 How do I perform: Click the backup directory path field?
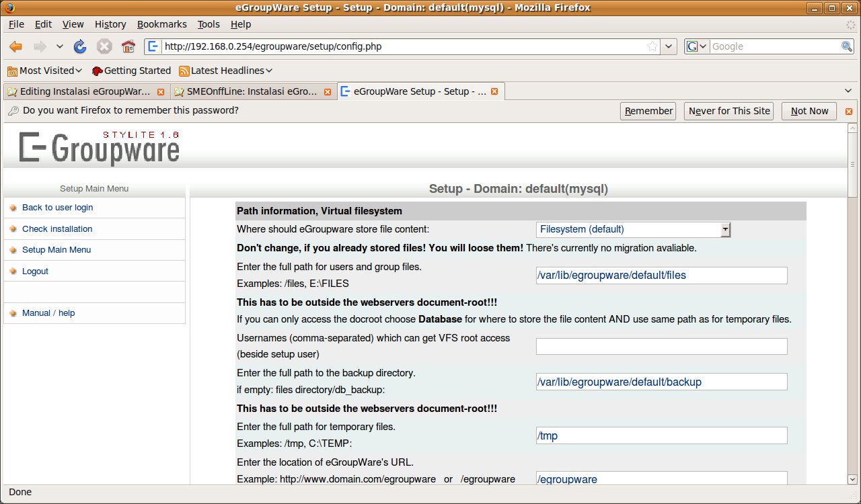click(x=661, y=382)
